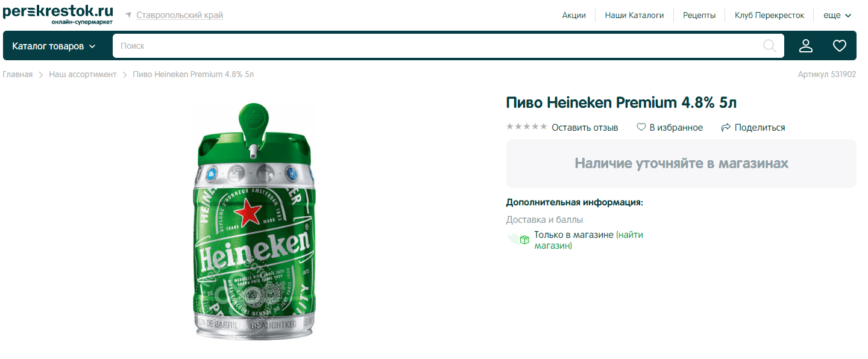The image size is (868, 359).
Task: Click the Наш ассортимент breadcrumb
Action: click(83, 75)
